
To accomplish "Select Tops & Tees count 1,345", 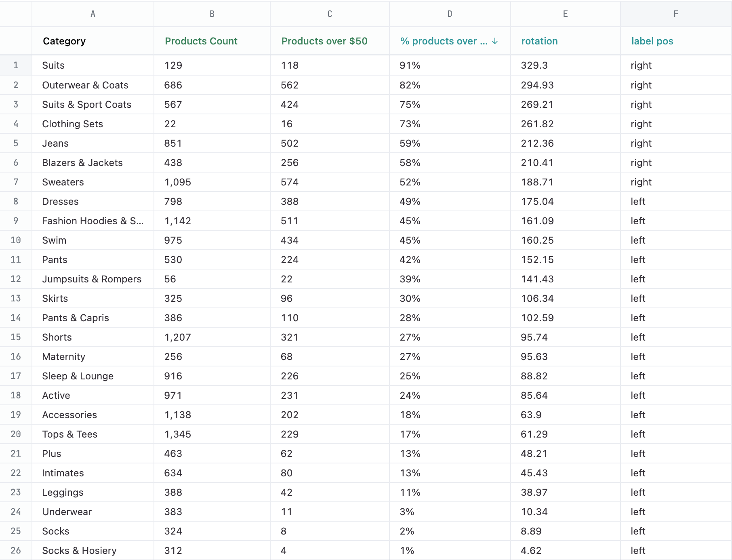I will [x=178, y=434].
